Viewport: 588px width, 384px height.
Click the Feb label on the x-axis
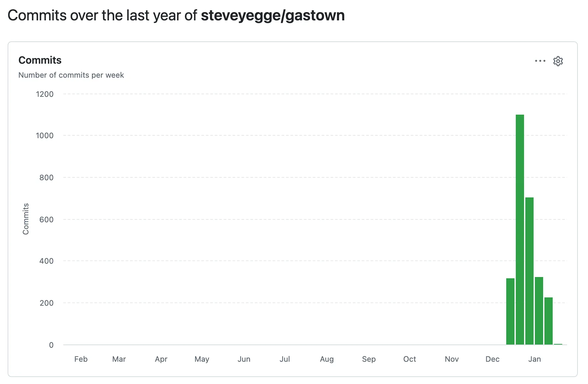point(81,359)
